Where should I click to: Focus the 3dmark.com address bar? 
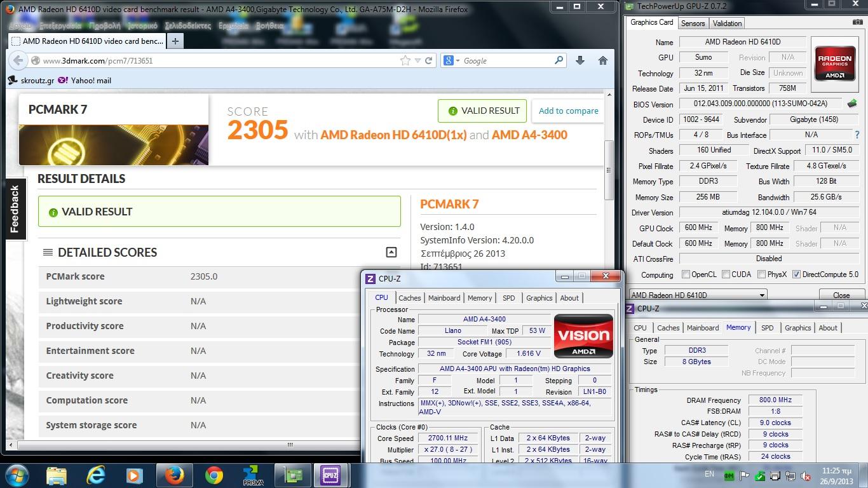pos(216,60)
